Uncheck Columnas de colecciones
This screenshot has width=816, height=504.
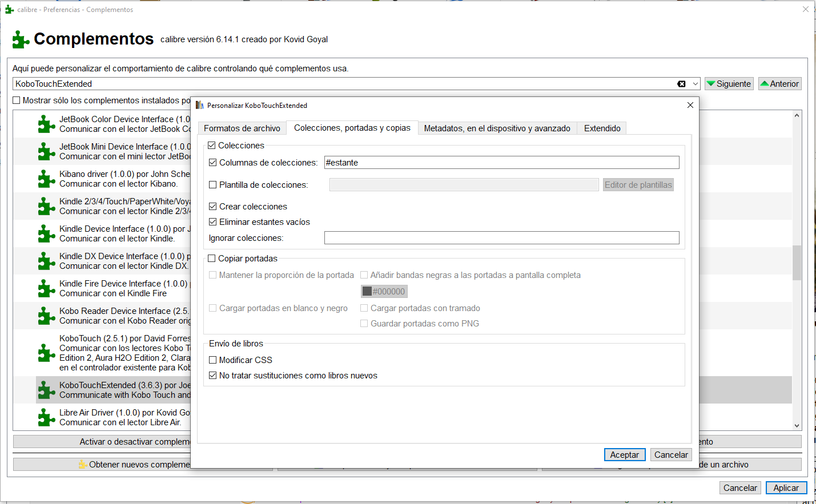213,163
